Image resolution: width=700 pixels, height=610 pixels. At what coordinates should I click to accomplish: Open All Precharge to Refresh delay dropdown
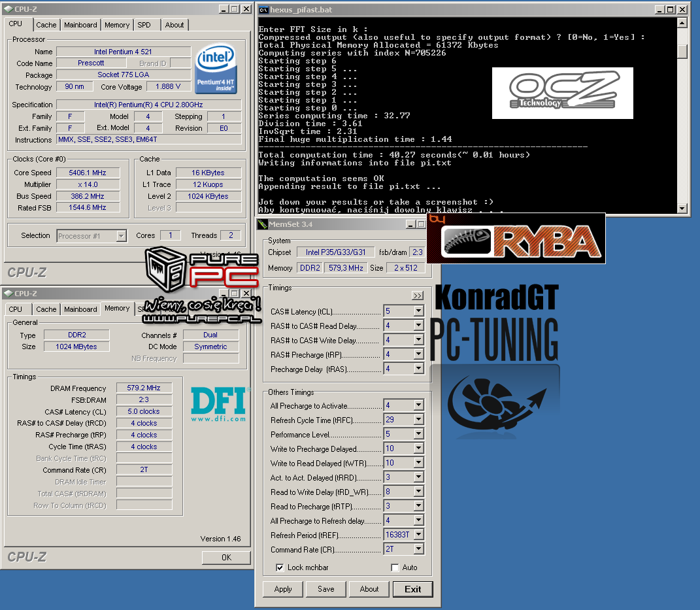coord(418,520)
